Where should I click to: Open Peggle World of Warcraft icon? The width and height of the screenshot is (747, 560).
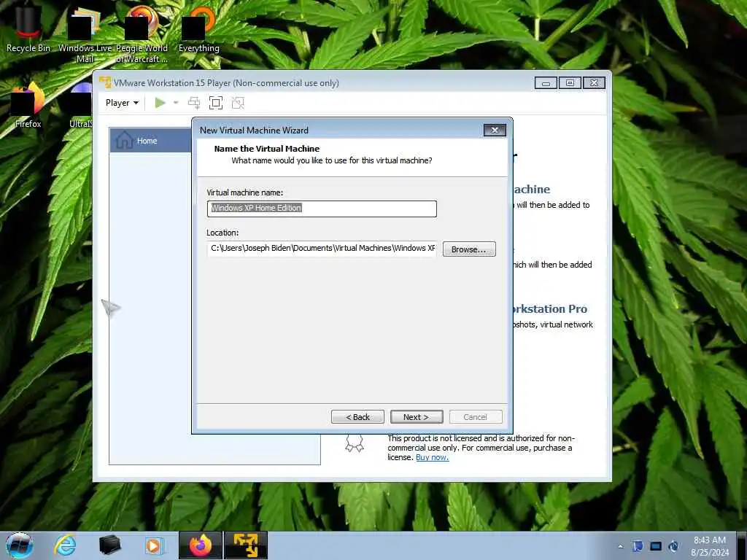click(142, 34)
